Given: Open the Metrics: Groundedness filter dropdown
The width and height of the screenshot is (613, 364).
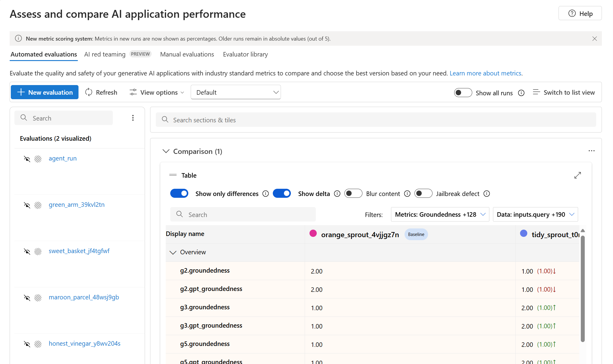Looking at the screenshot, I should click(x=440, y=214).
